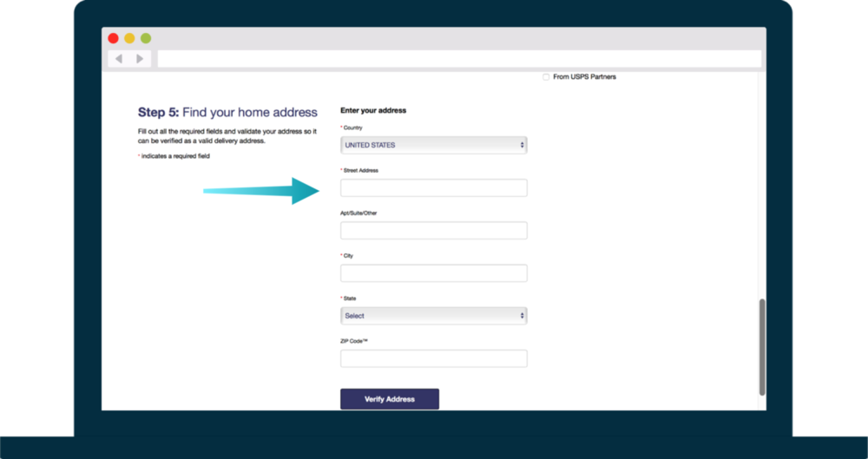Click the Verify Address button
The height and width of the screenshot is (459, 868).
point(390,399)
